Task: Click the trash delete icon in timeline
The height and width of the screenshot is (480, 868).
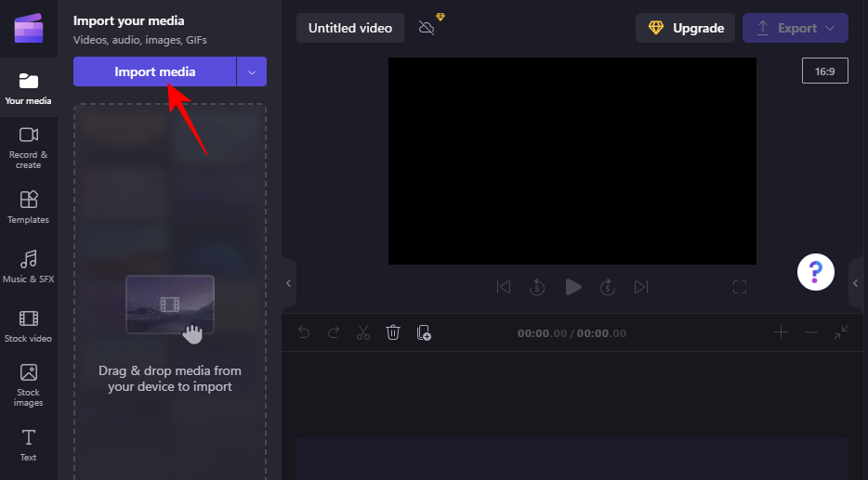Action: tap(393, 332)
